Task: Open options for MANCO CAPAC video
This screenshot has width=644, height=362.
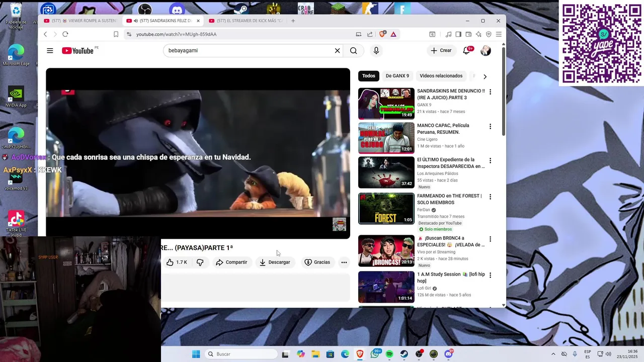Action: [490, 126]
